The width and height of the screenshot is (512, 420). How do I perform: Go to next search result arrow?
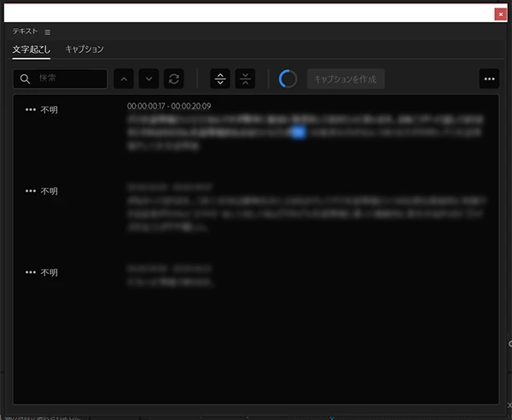click(148, 79)
